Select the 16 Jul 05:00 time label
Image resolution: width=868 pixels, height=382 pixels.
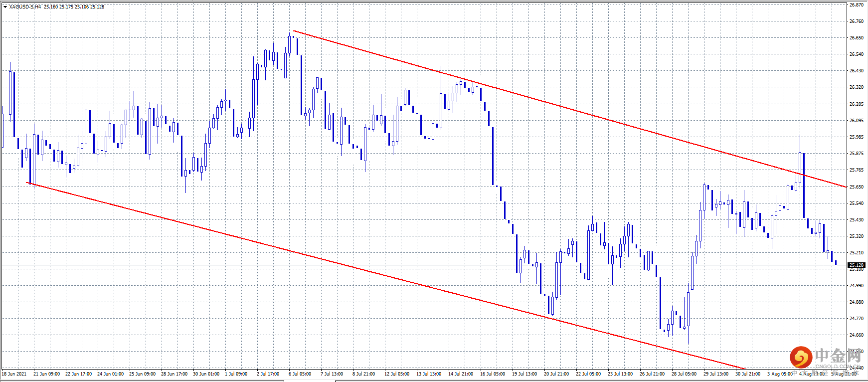493,374
